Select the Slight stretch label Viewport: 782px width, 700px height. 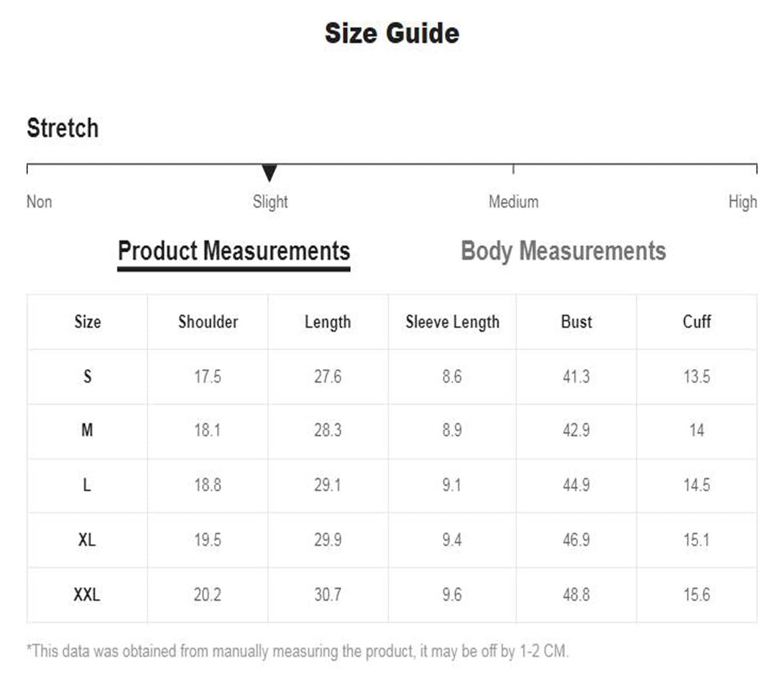pyautogui.click(x=270, y=202)
